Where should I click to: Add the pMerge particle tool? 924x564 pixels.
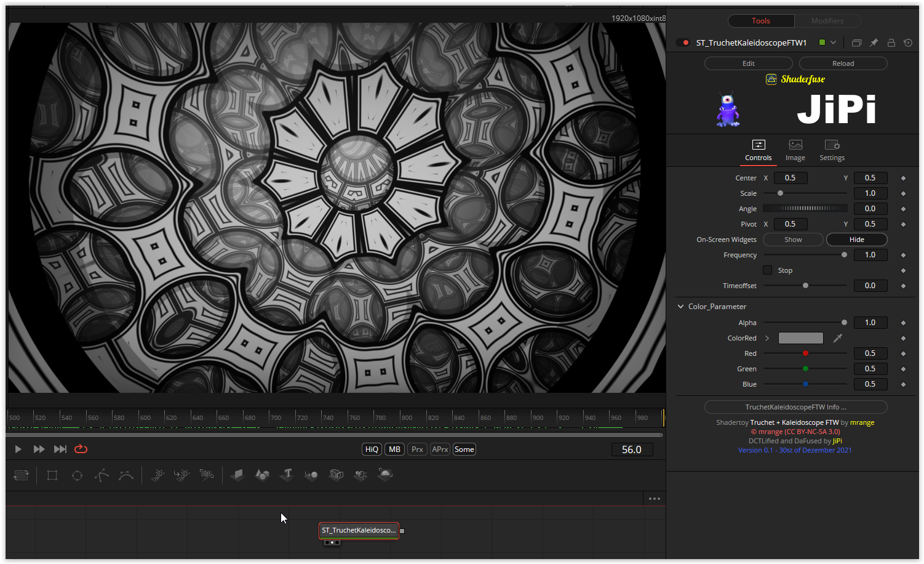(x=181, y=475)
